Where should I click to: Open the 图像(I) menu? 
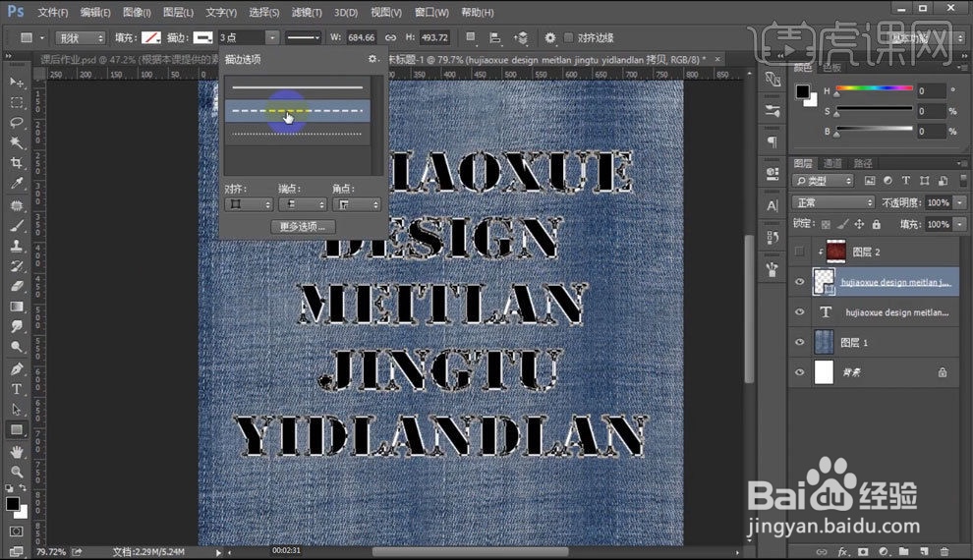point(137,12)
